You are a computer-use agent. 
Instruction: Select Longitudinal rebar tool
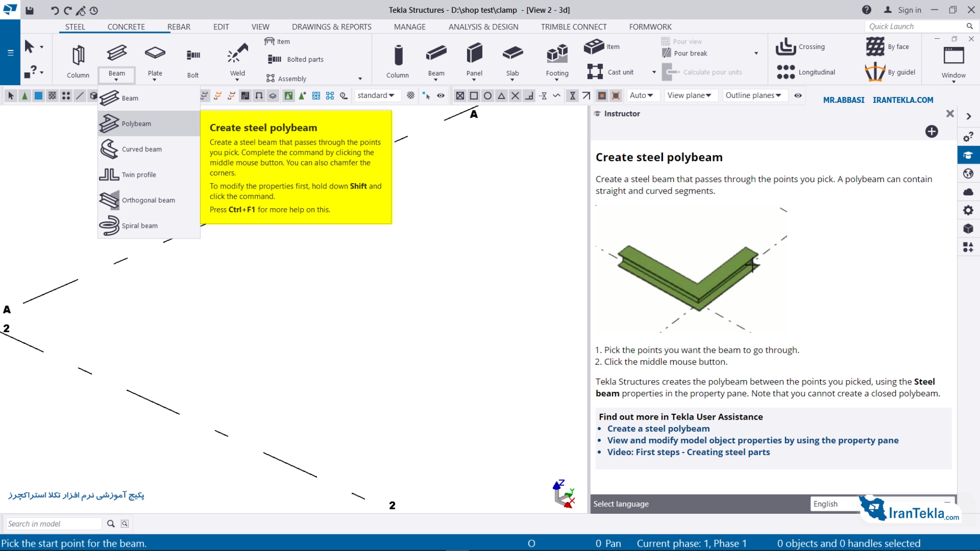tap(806, 72)
